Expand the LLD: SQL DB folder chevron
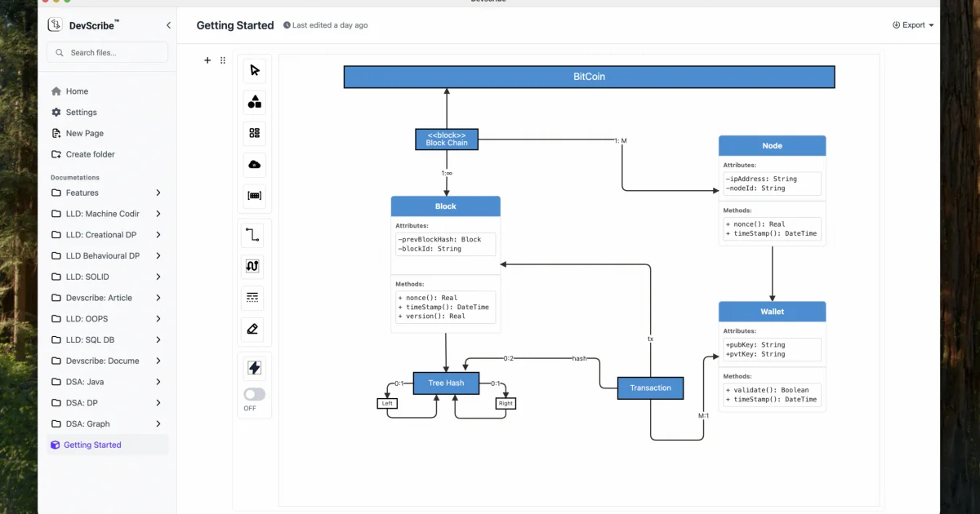 point(158,339)
